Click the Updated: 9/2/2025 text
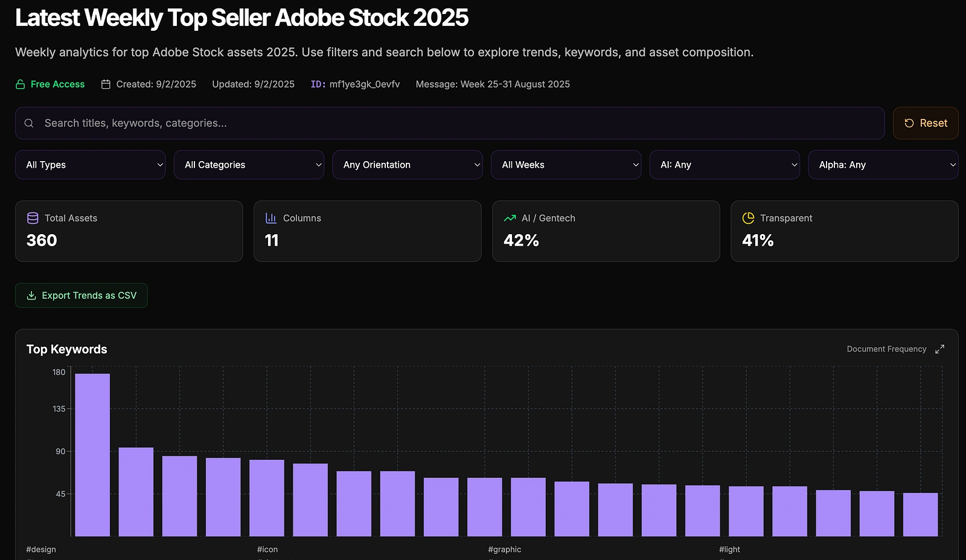 pos(253,84)
